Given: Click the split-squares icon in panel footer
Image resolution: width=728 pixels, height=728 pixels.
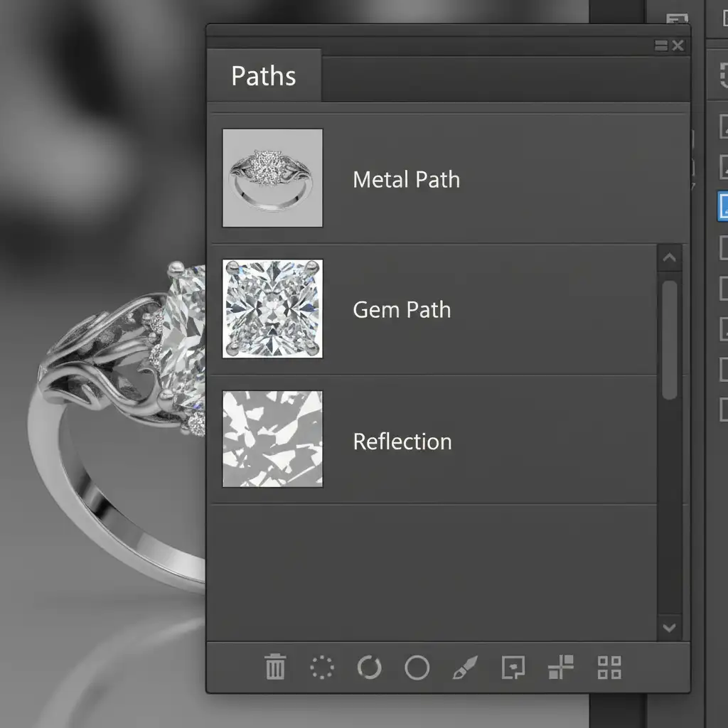Looking at the screenshot, I should tap(560, 668).
